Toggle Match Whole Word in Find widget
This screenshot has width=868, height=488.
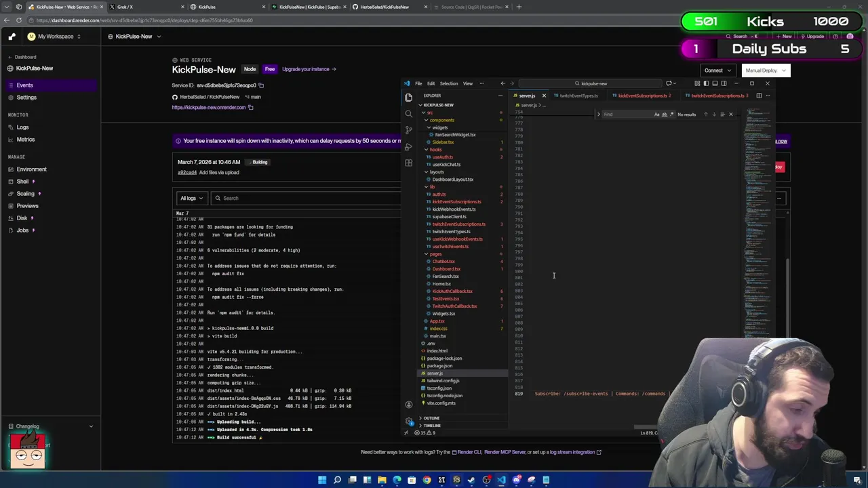click(664, 114)
